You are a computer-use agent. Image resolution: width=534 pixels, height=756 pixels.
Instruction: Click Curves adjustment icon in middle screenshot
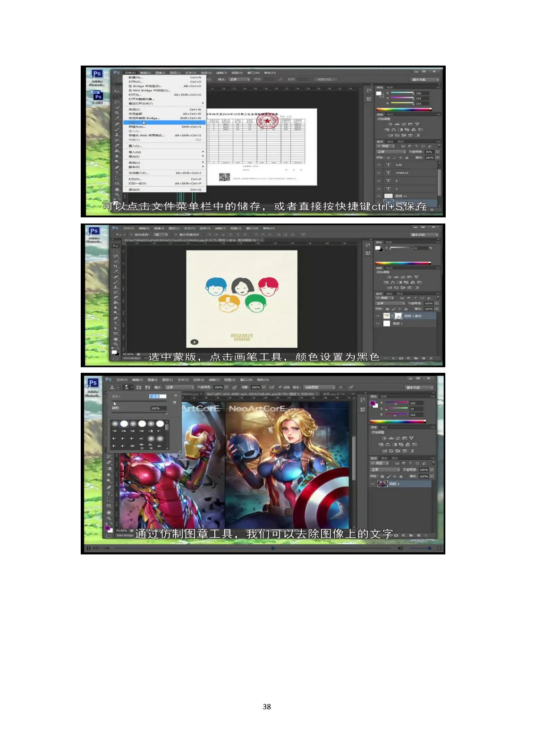pyautogui.click(x=403, y=277)
